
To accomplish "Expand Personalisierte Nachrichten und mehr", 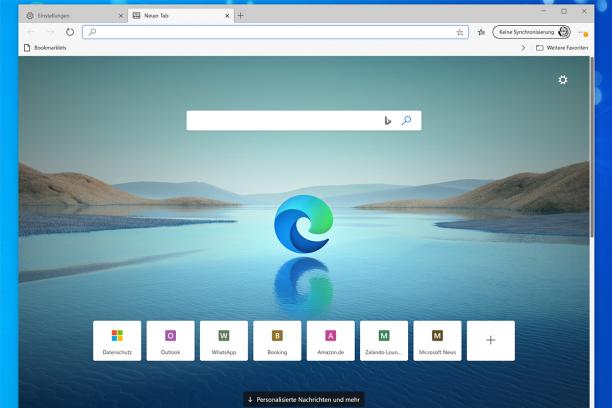I will pos(304,400).
